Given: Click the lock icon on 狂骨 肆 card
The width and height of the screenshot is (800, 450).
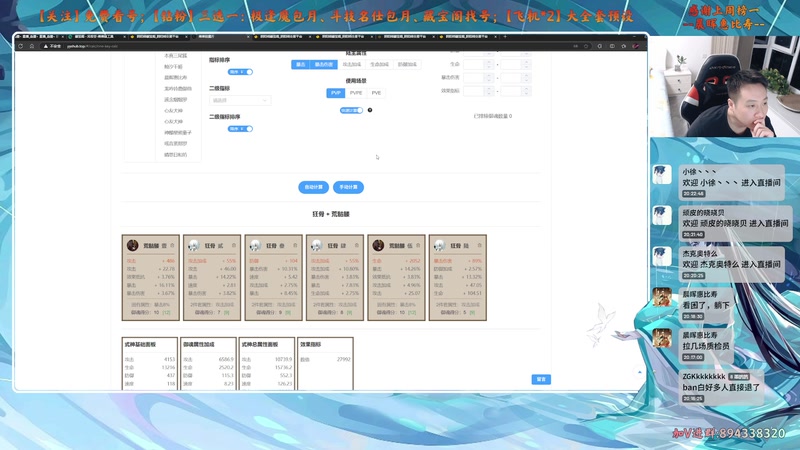Looking at the screenshot, I should 357,245.
